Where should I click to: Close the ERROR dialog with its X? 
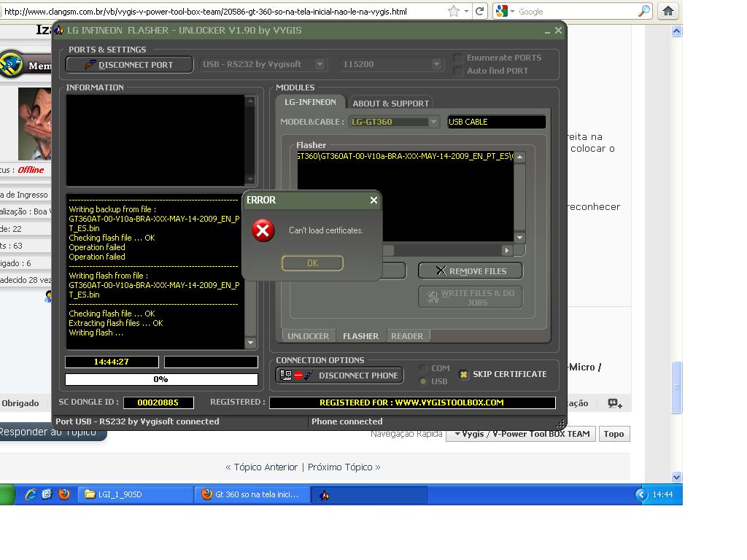tap(373, 200)
